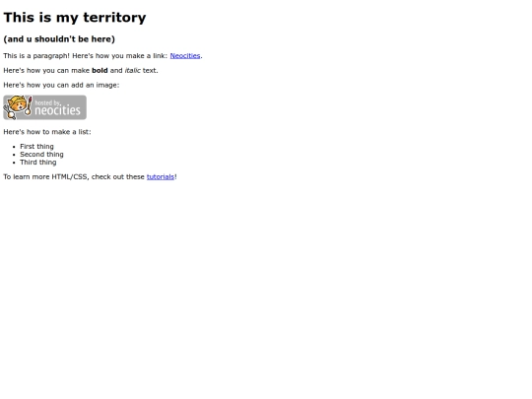Click the 'To learn more HTML/CSS' text
532x399 pixels.
click(x=45, y=176)
